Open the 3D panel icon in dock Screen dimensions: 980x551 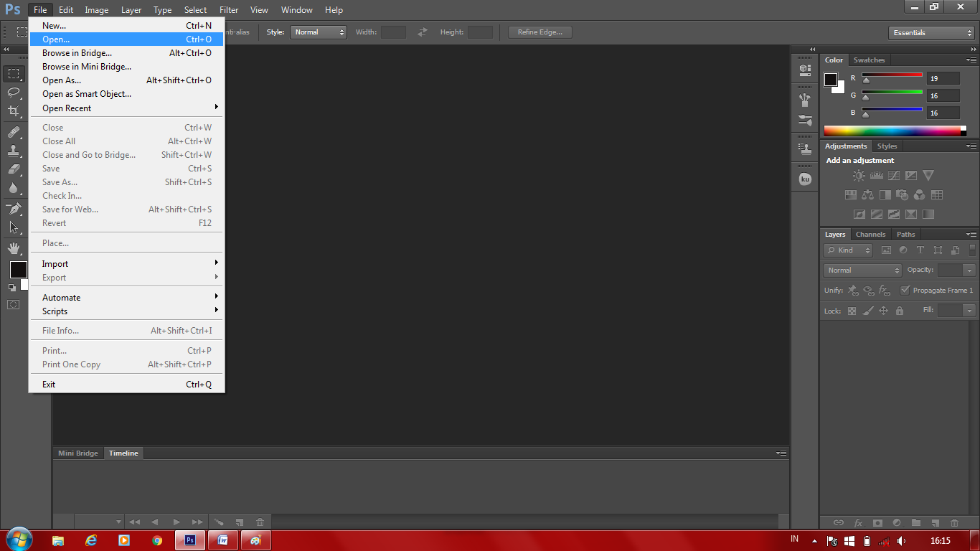(805, 70)
